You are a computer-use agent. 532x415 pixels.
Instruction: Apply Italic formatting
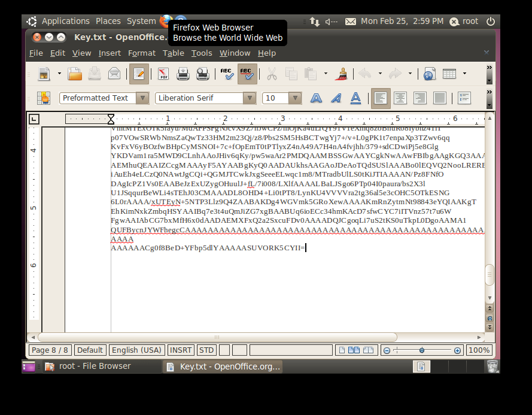coord(336,98)
